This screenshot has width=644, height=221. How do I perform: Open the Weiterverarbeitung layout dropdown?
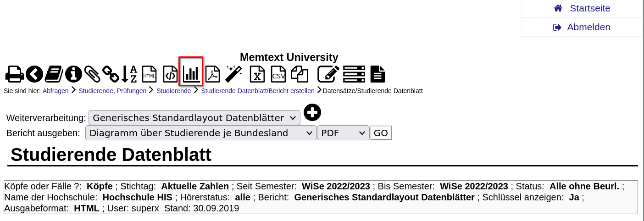(x=194, y=118)
